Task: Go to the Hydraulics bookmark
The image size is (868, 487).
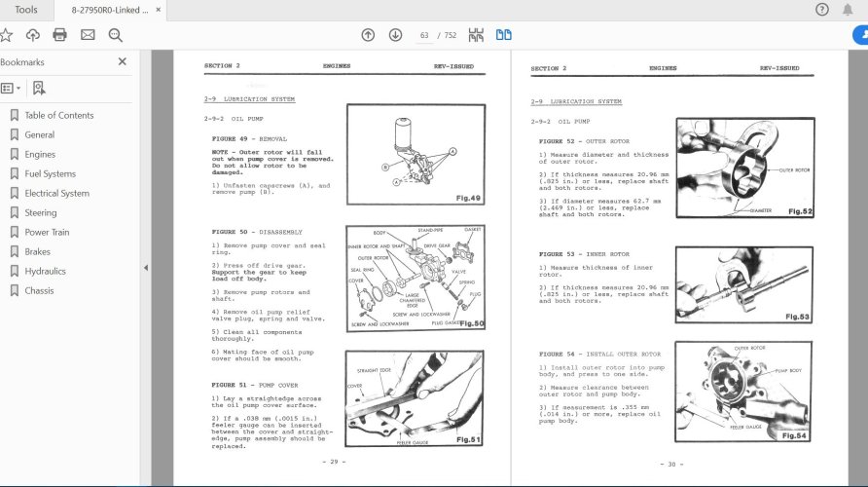Action: [45, 271]
